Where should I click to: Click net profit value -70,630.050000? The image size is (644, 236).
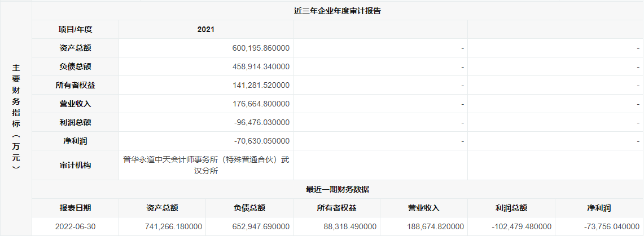[262, 141]
